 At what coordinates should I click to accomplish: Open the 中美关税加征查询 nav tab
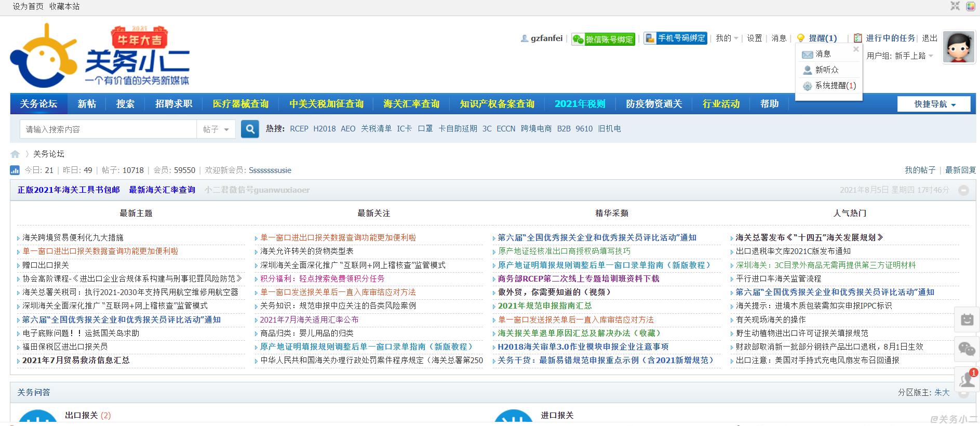(327, 104)
